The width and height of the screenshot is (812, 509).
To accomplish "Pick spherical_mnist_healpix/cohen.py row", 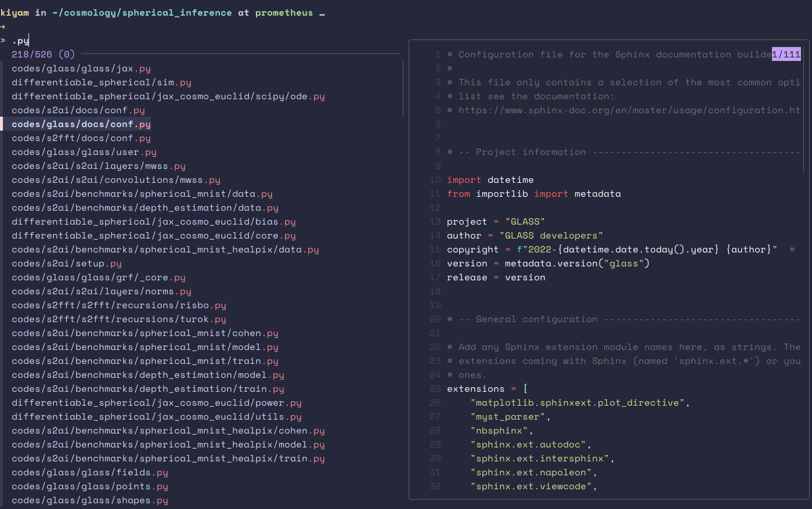I will pos(168,431).
